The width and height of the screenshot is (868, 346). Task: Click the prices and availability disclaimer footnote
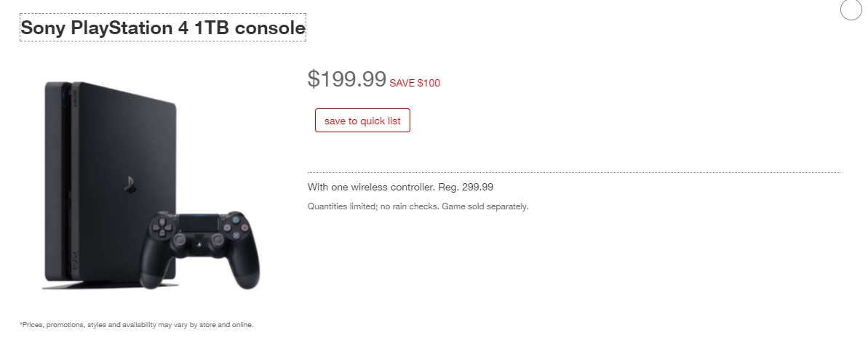click(x=137, y=324)
